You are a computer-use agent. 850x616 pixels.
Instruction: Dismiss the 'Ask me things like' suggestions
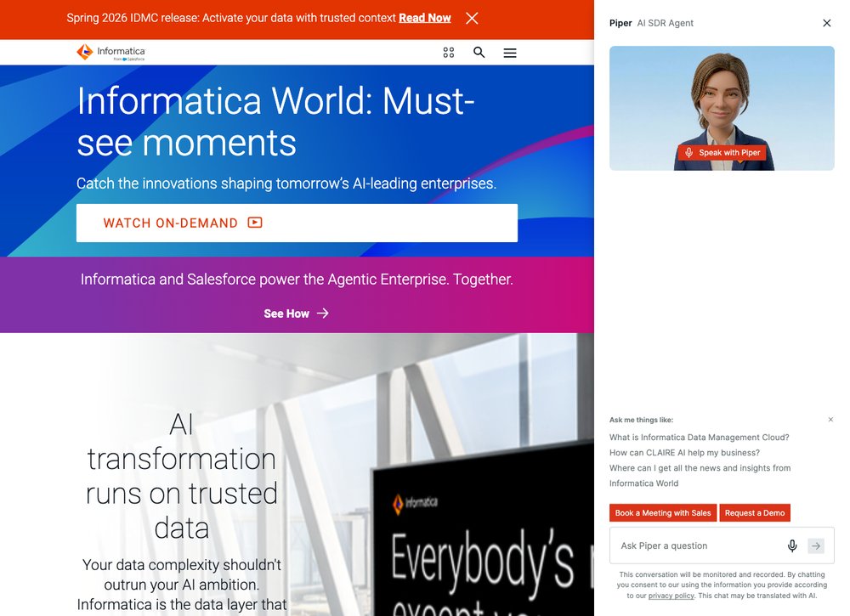point(830,420)
